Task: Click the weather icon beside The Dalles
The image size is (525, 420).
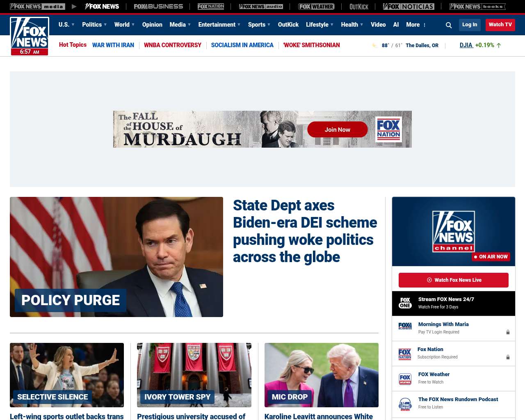Action: coord(374,45)
